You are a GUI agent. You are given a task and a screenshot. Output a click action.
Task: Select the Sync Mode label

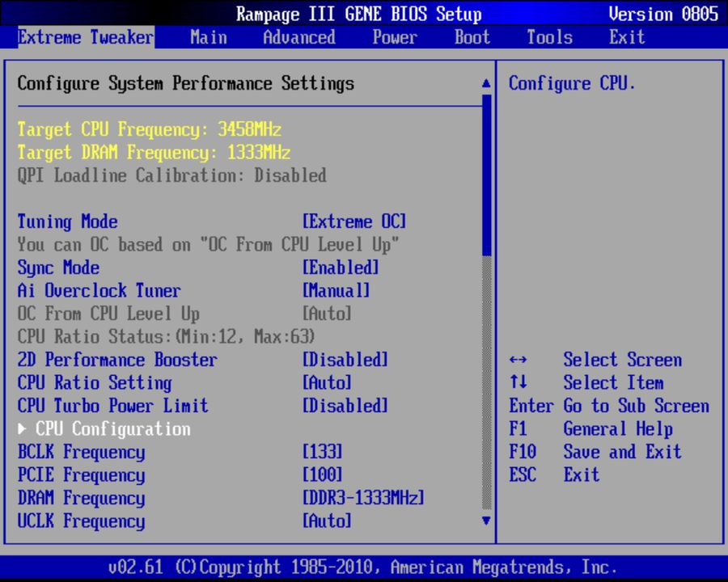pos(58,268)
